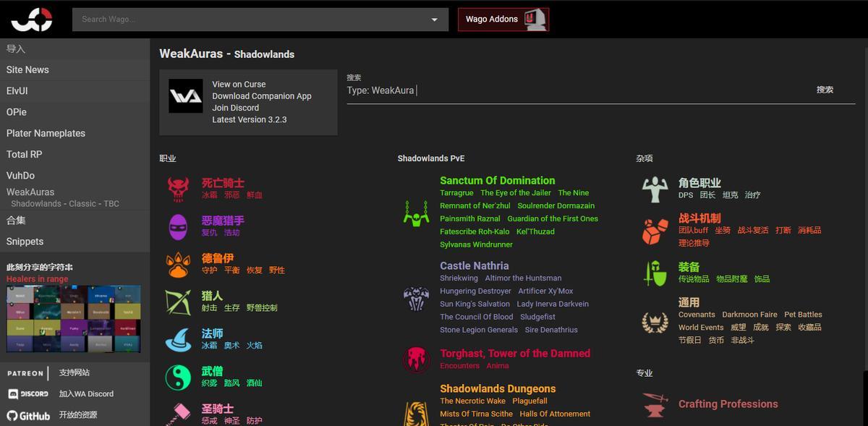
Task: Click the equipment shield and sword icon
Action: point(655,273)
